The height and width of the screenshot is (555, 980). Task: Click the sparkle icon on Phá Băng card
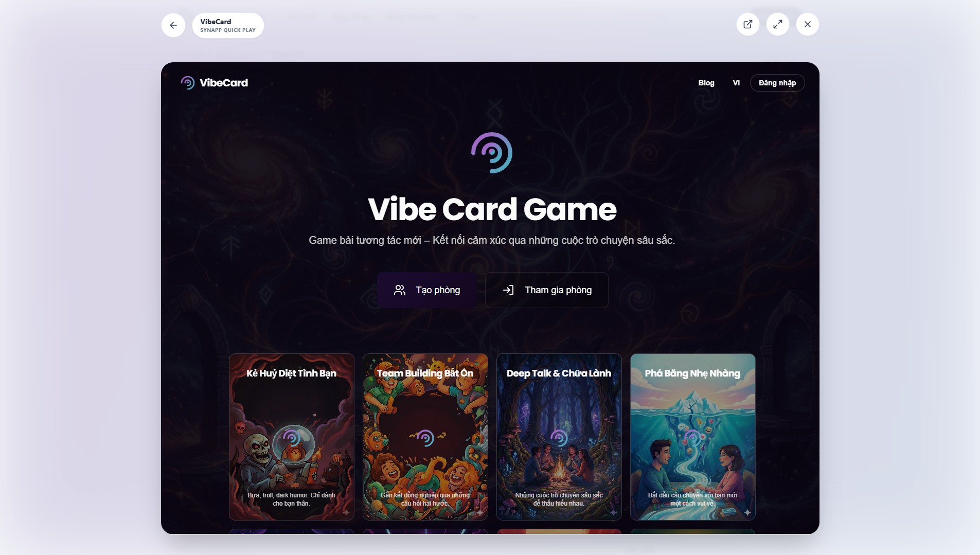(x=747, y=512)
